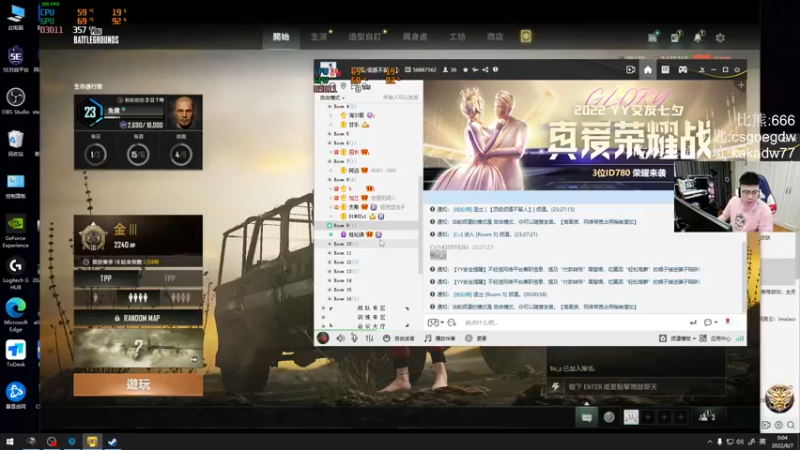The image size is (800, 450).
Task: Favorite the channel with the star icon
Action: (465, 70)
